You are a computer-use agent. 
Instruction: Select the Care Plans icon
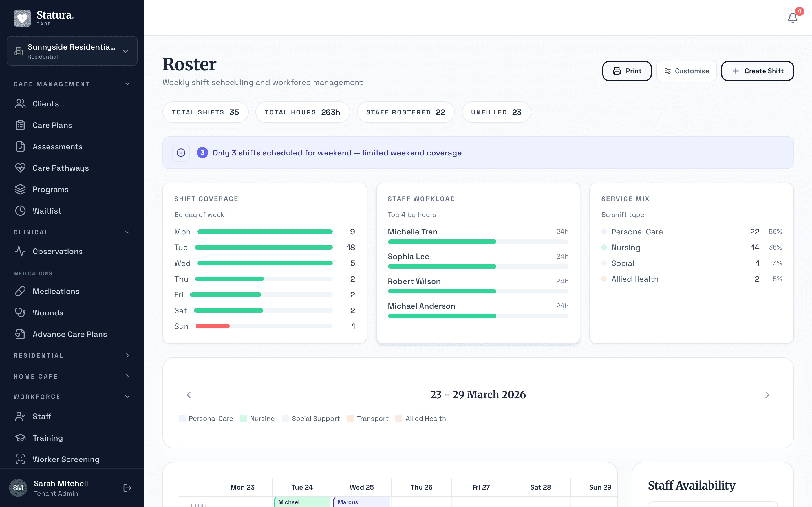(20, 125)
